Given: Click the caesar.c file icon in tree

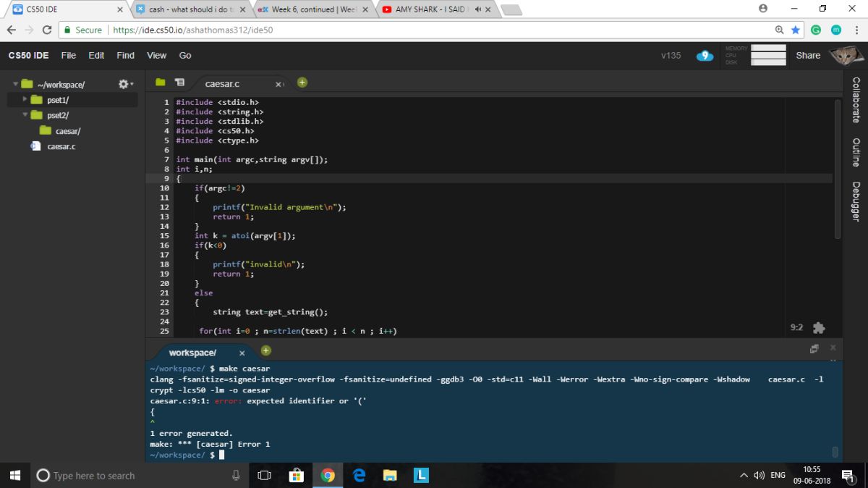Looking at the screenshot, I should click(35, 146).
